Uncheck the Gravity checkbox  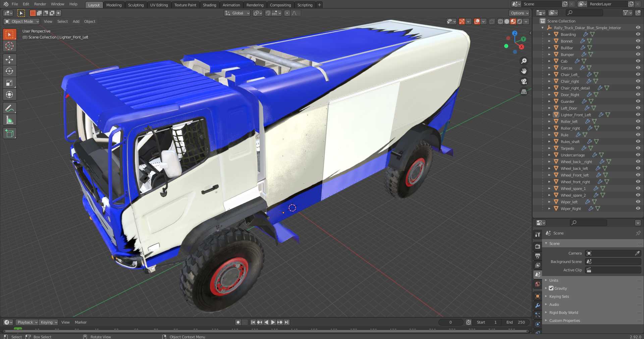coord(551,288)
